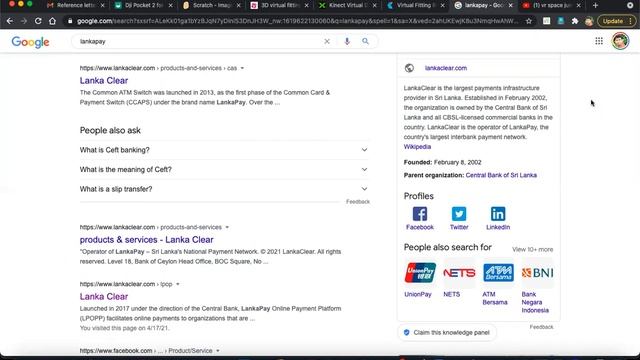Image resolution: width=640 pixels, height=360 pixels.
Task: Open the browser home page icon
Action: [x=52, y=21]
